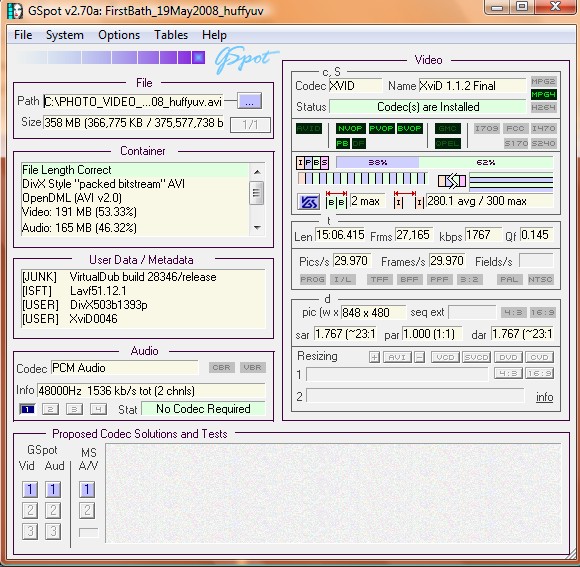Open the File menu
The width and height of the screenshot is (580, 567).
23,35
